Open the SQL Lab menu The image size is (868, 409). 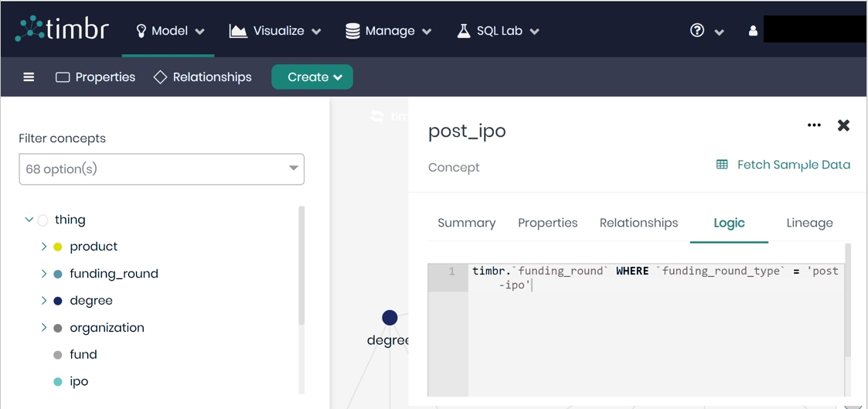(498, 30)
